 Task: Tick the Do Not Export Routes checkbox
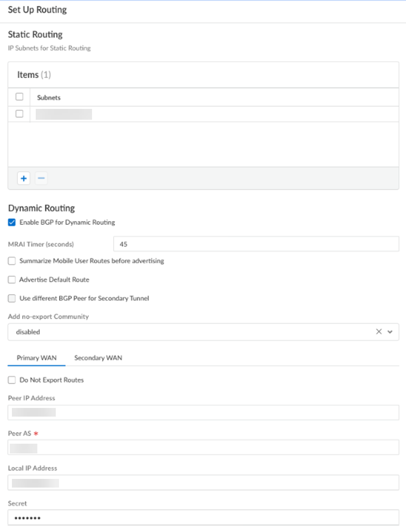pos(12,380)
